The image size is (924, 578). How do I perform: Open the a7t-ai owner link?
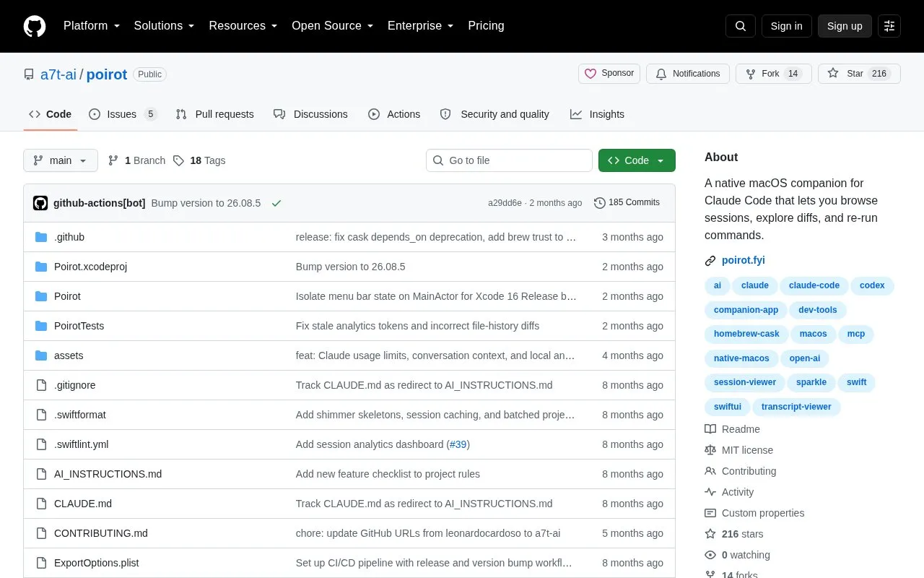58,74
